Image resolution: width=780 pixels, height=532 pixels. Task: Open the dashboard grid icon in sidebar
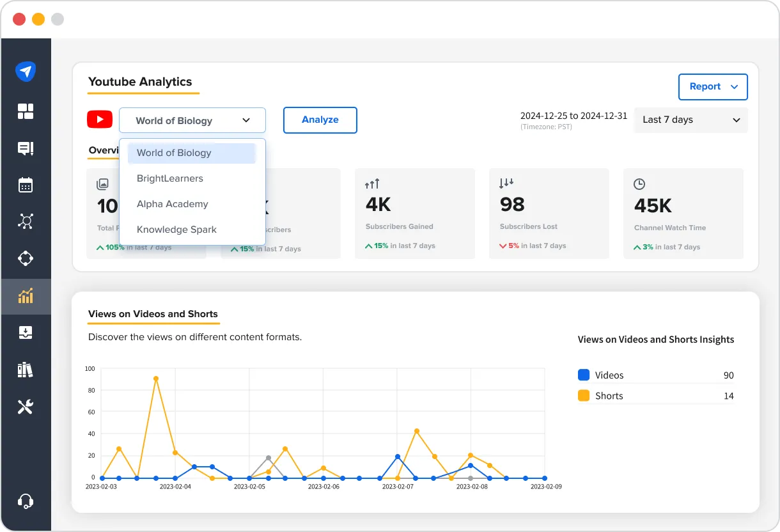[26, 111]
